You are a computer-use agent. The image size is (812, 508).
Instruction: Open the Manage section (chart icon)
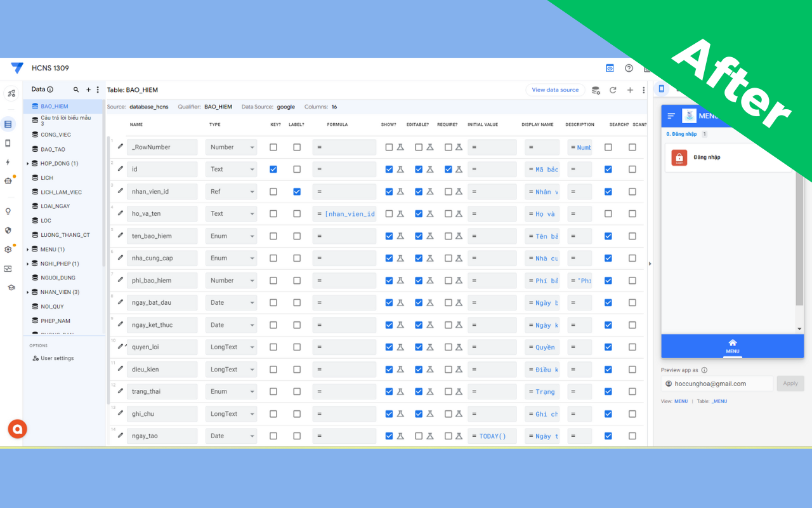pos(11,268)
